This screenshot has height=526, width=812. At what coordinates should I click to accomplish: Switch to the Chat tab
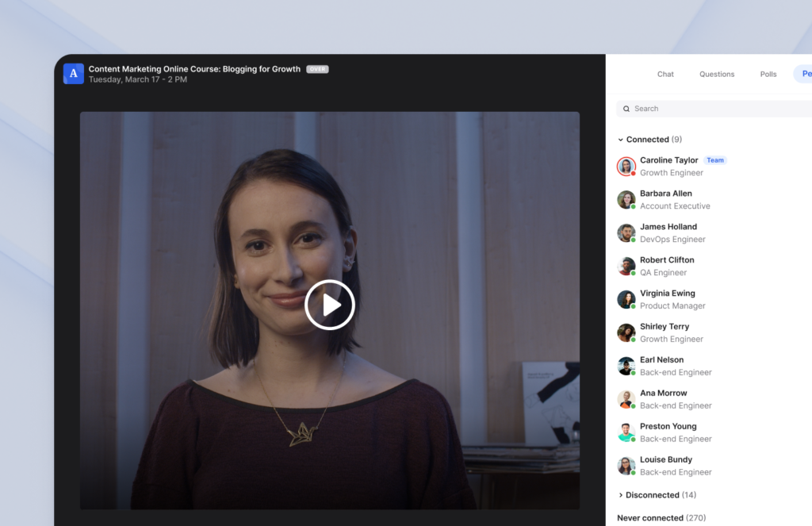665,74
